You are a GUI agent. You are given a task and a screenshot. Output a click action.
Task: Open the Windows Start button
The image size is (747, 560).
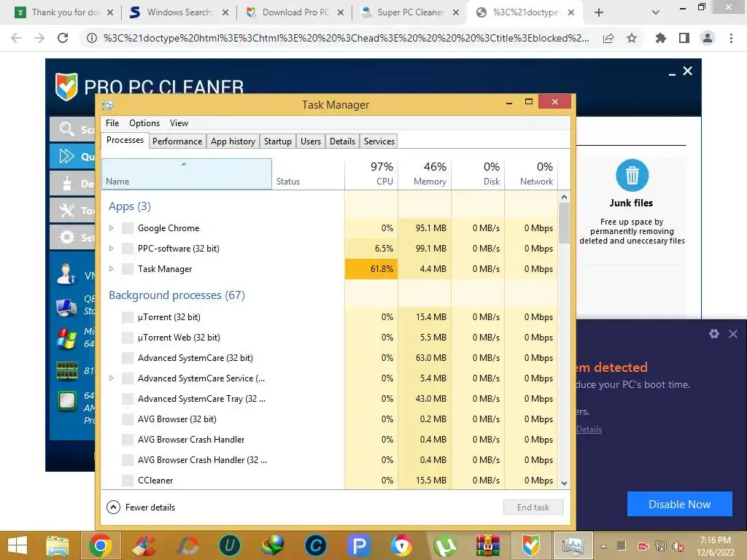click(18, 545)
